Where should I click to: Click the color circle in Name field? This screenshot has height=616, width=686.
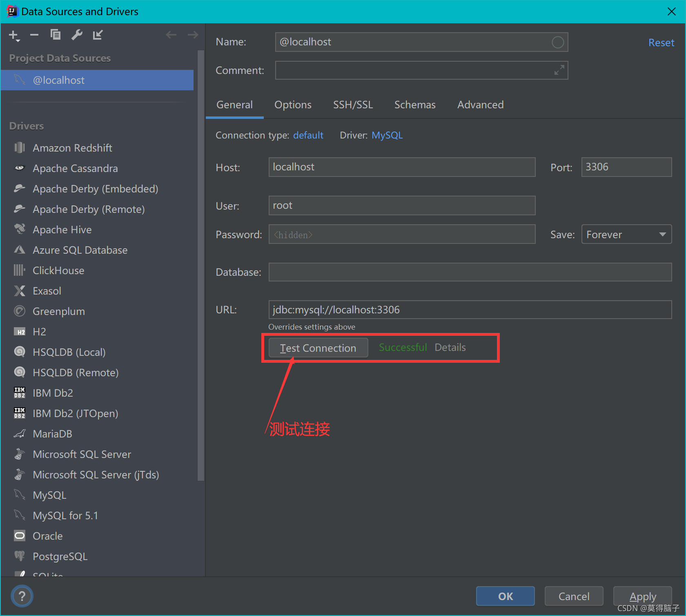[558, 42]
